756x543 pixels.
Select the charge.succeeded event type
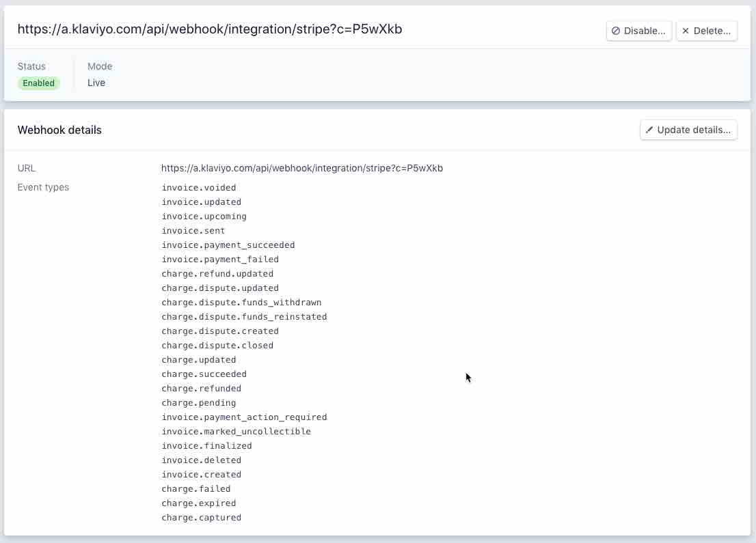pyautogui.click(x=204, y=374)
